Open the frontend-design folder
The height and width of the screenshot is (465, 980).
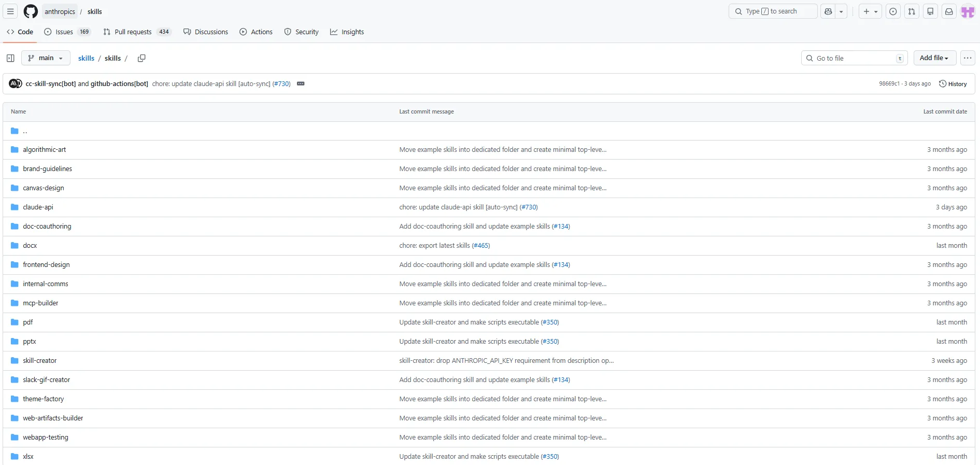[x=46, y=264]
